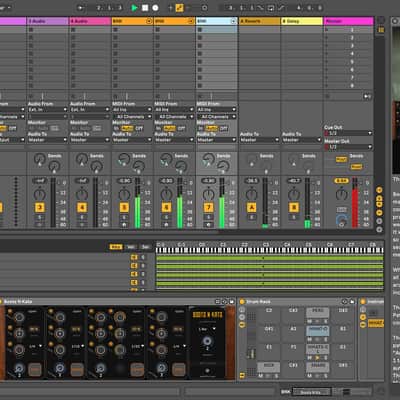Select the Sel chain zone tab
This screenshot has width=400, height=400.
click(145, 247)
